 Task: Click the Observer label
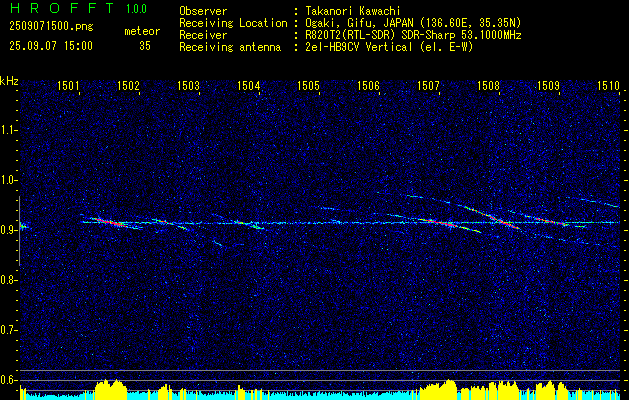[x=203, y=11]
